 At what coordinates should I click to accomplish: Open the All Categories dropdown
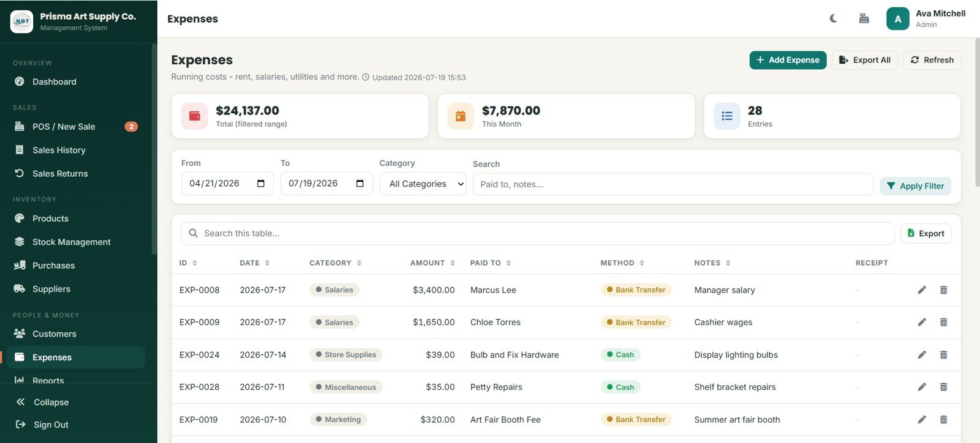[423, 184]
